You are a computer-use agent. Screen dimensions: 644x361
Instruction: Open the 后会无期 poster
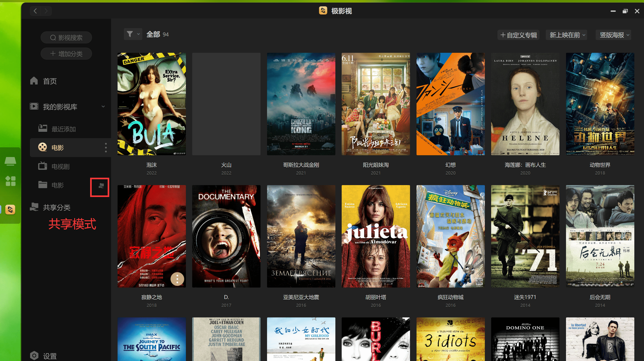tap(600, 236)
